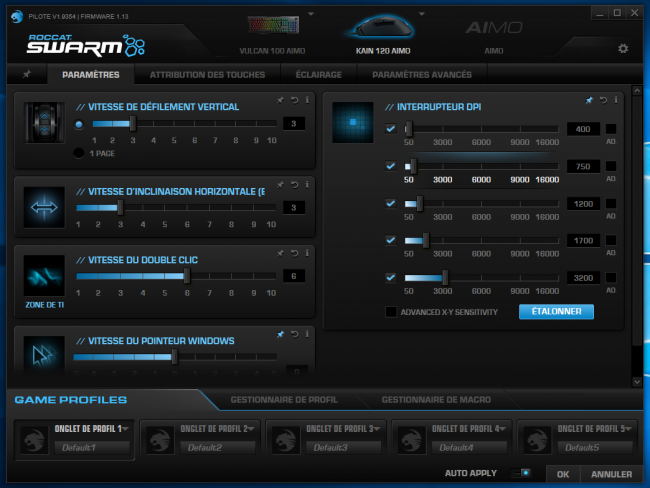The width and height of the screenshot is (650, 488).
Task: Select the 1 Page scroll radio button
Action: [78, 153]
